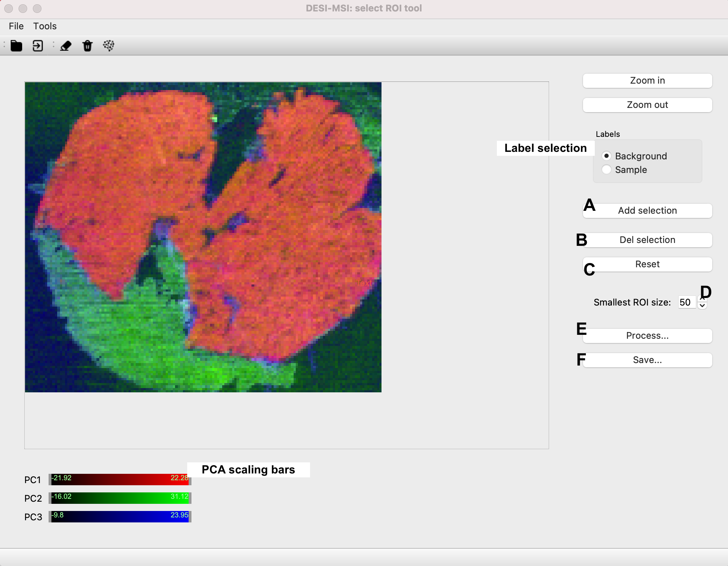The width and height of the screenshot is (728, 566).
Task: Click the trash can delete icon
Action: (x=88, y=46)
